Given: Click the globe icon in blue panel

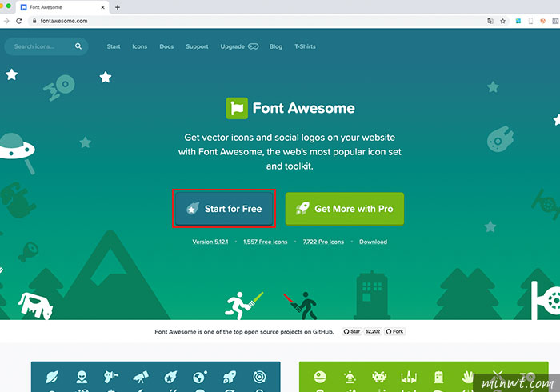Looking at the screenshot, I should [x=200, y=377].
